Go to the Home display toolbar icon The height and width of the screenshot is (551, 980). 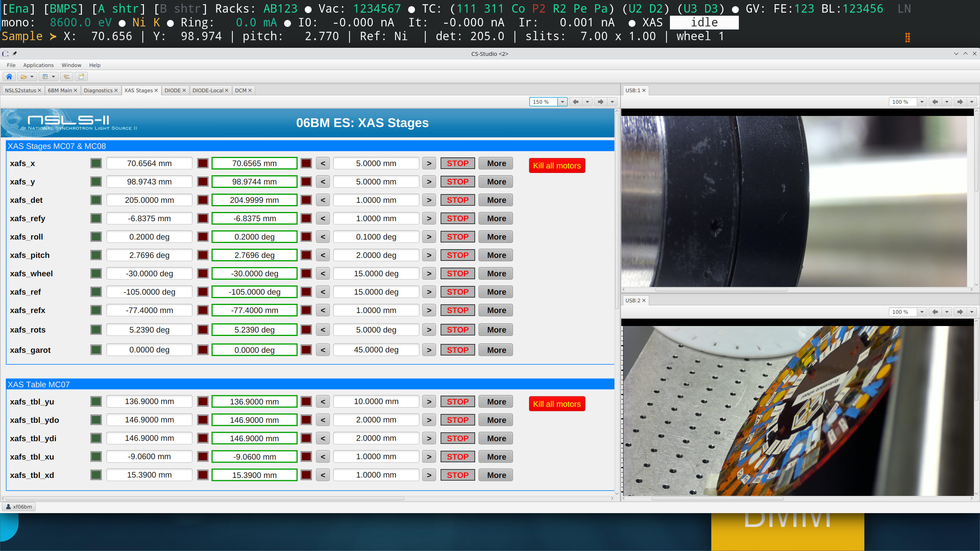[9, 77]
